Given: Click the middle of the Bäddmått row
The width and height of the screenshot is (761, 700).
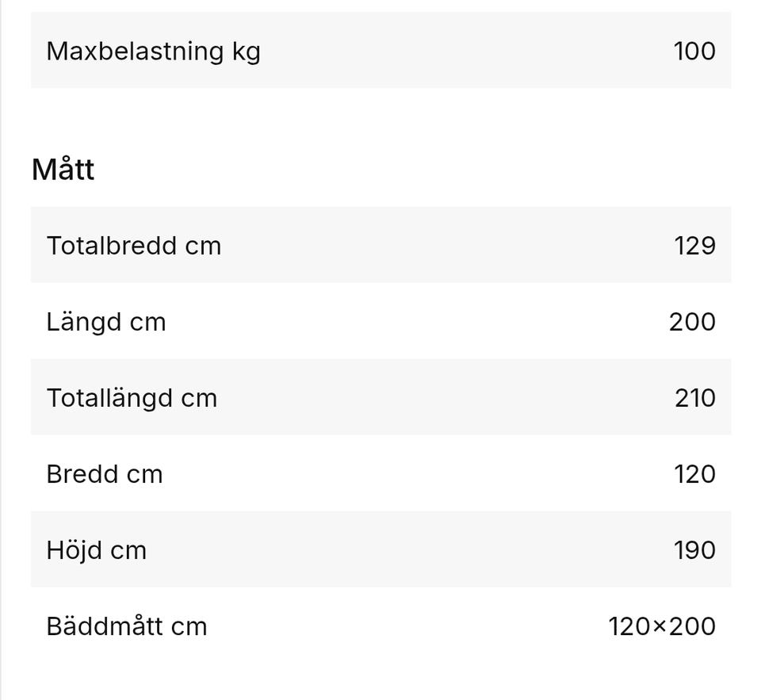Looking at the screenshot, I should (x=380, y=626).
